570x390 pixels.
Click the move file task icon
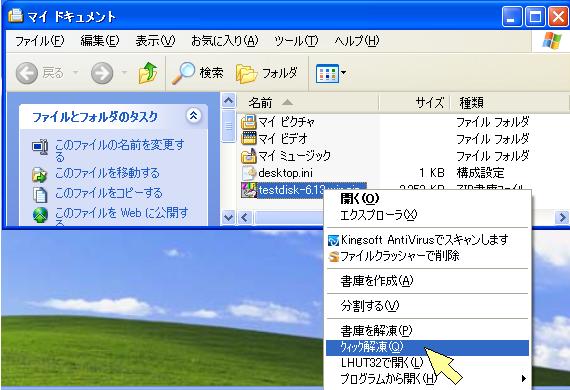[x=40, y=174]
